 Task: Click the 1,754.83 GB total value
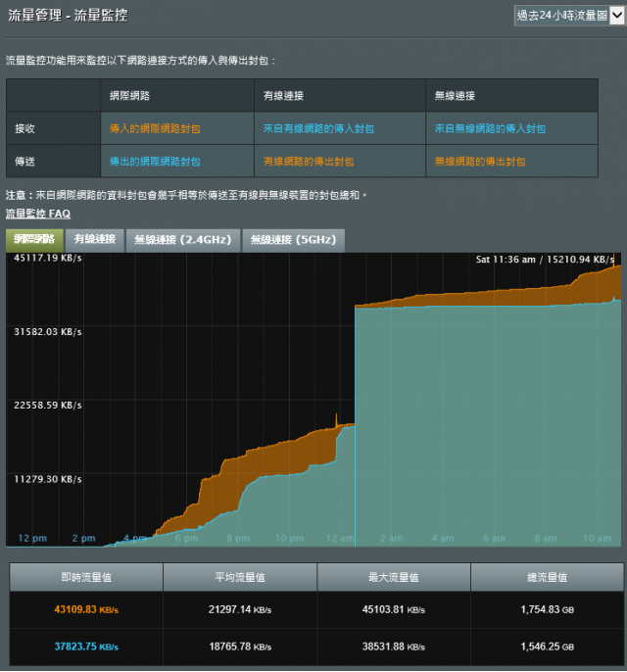click(548, 610)
